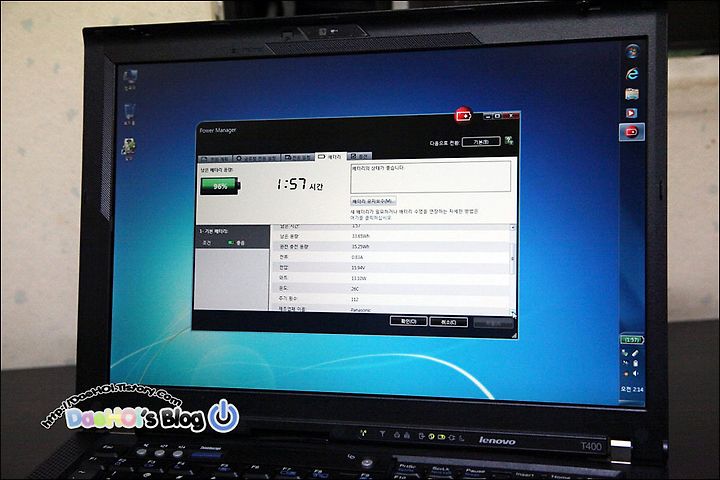Close the Power Manager window
This screenshot has height=480, width=720.
click(x=510, y=116)
